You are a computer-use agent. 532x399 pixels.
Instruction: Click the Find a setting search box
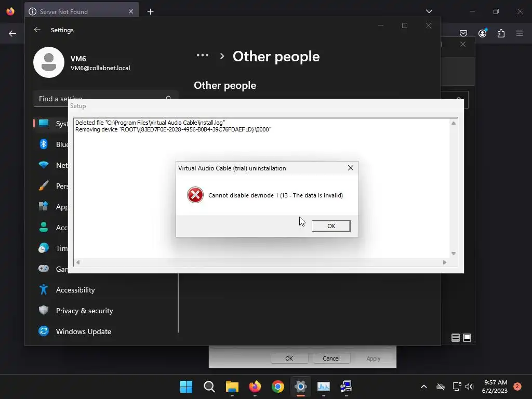pyautogui.click(x=106, y=99)
